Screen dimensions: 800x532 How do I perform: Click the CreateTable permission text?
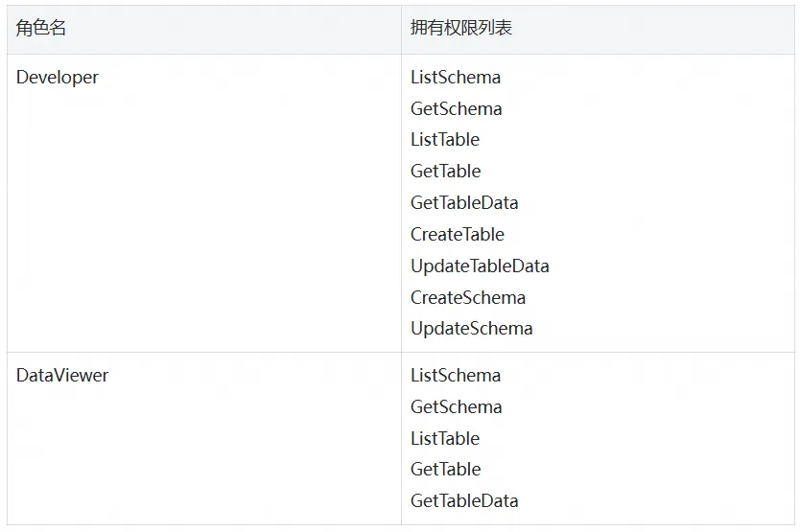click(x=458, y=235)
